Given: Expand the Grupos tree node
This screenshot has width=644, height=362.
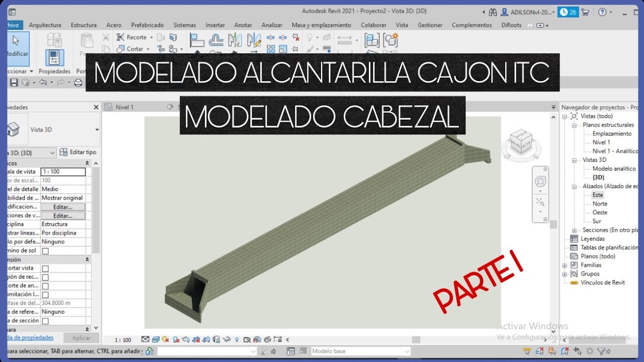Looking at the screenshot, I should (565, 274).
